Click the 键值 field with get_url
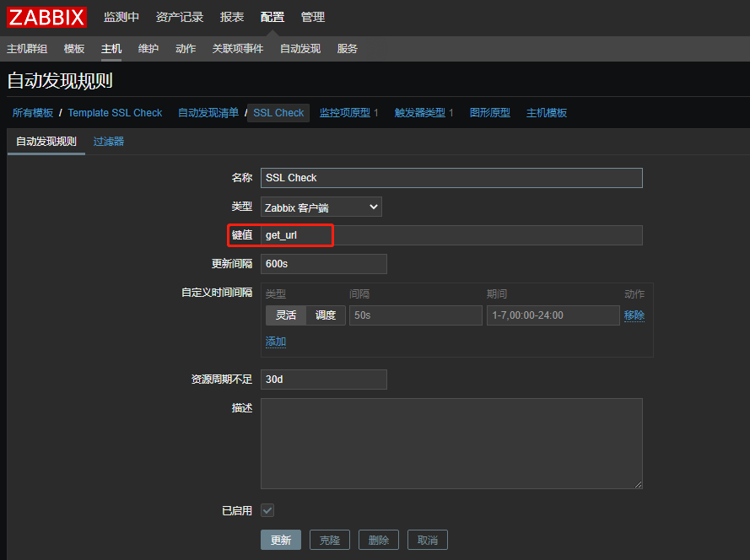The height and width of the screenshot is (560, 750). click(x=451, y=235)
